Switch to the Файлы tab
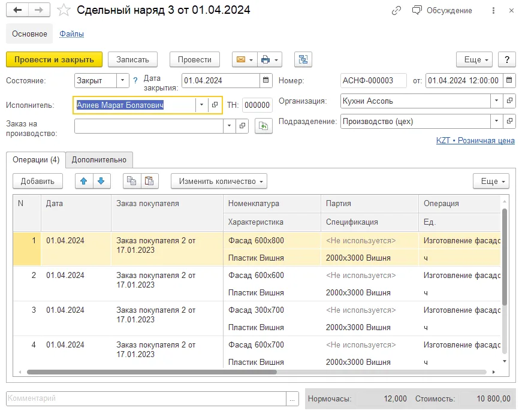The image size is (522, 420). click(71, 34)
